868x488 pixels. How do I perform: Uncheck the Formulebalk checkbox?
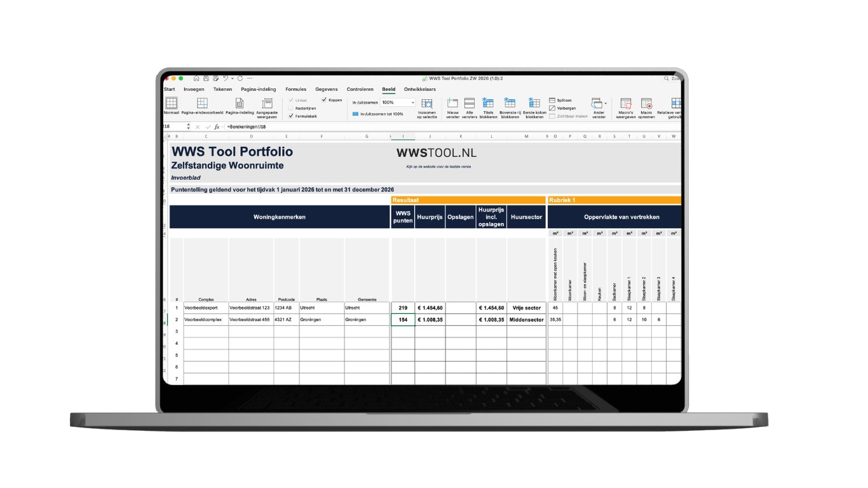click(x=291, y=116)
